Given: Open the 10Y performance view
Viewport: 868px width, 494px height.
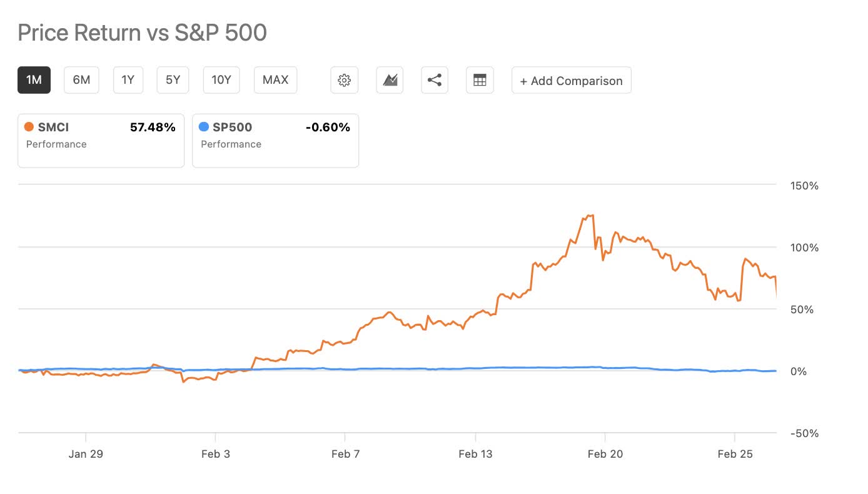Looking at the screenshot, I should point(221,80).
